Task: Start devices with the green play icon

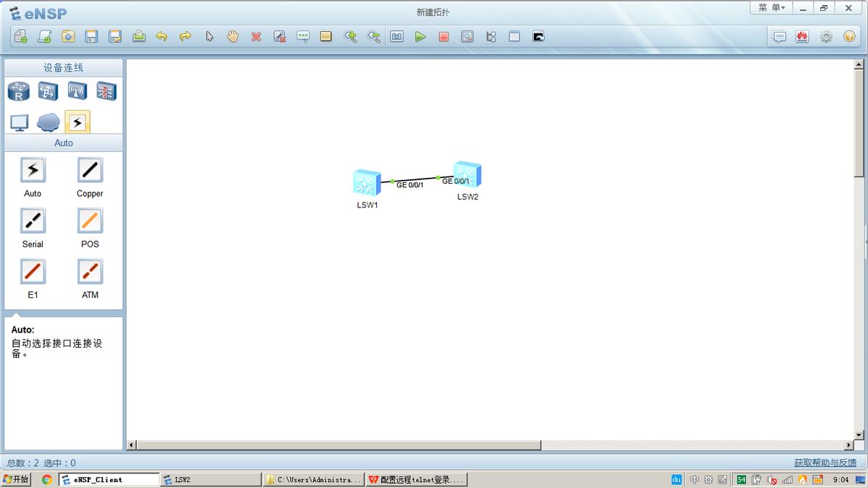Action: pos(421,36)
